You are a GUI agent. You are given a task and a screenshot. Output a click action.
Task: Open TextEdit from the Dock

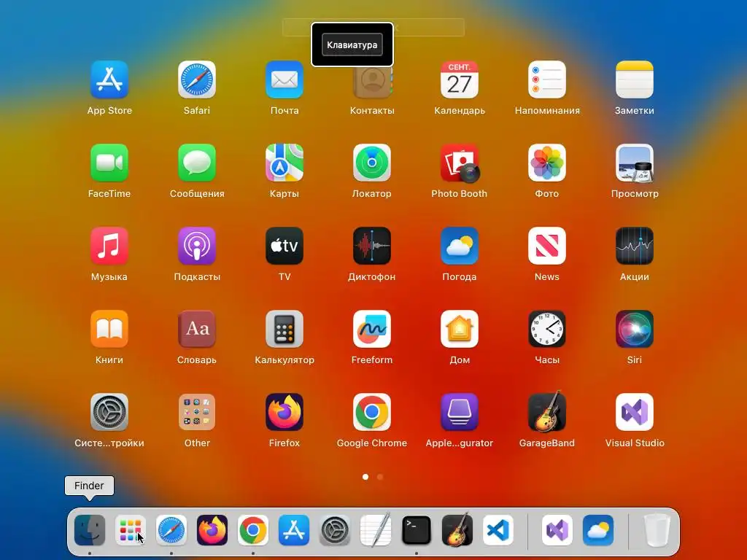pos(376,530)
